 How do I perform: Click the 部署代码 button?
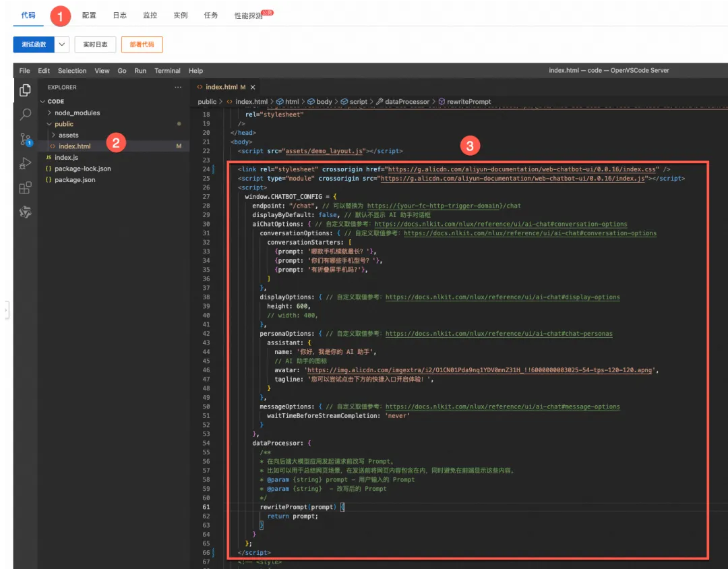point(142,44)
